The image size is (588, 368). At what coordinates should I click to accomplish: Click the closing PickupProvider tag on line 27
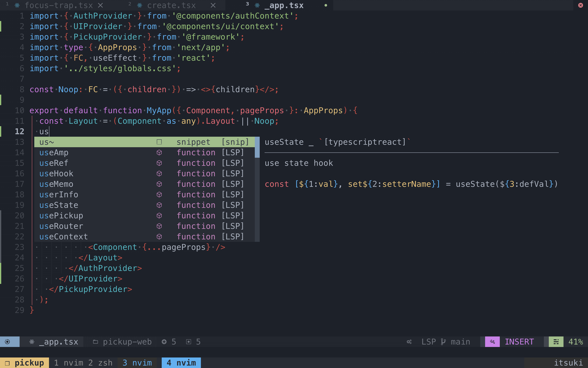pyautogui.click(x=91, y=289)
